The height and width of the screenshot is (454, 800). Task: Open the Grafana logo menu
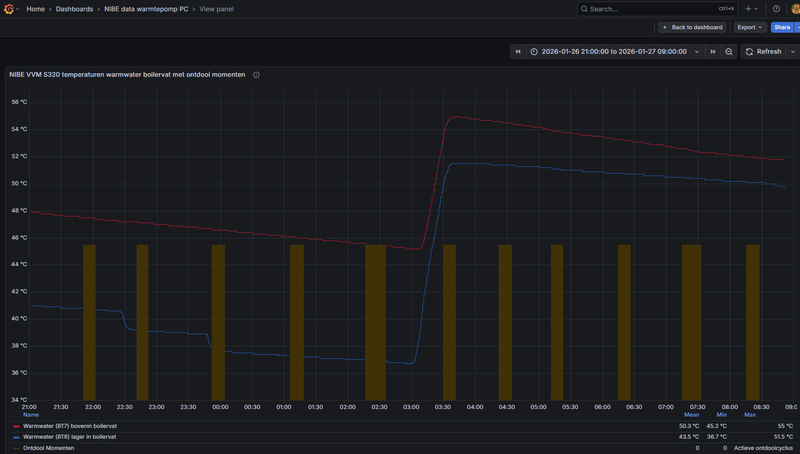click(9, 9)
